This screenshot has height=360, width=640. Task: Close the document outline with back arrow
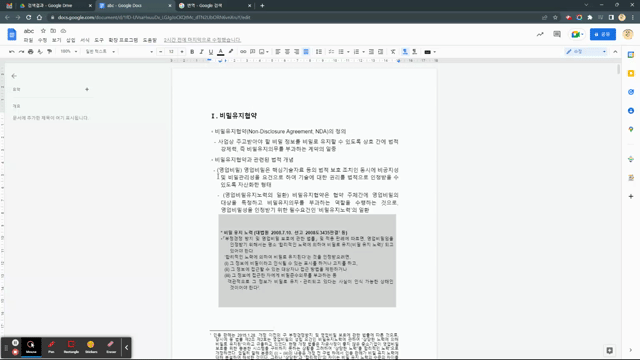[14, 76]
